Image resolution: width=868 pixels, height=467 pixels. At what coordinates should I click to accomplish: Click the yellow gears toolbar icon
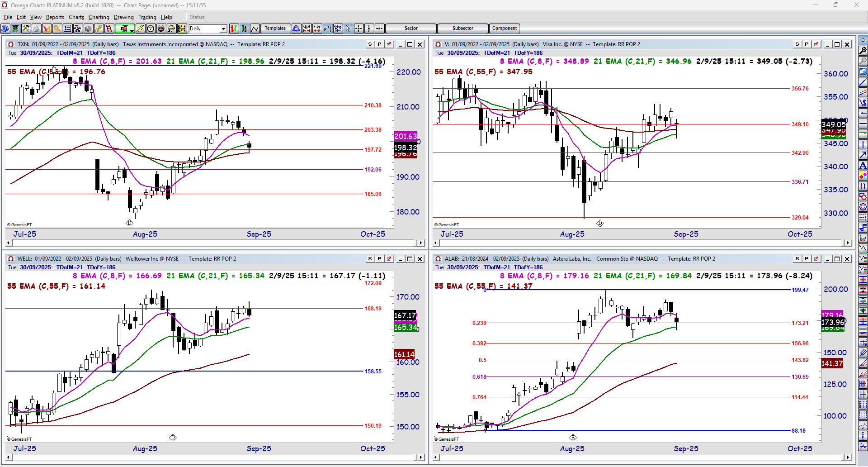pos(57,29)
